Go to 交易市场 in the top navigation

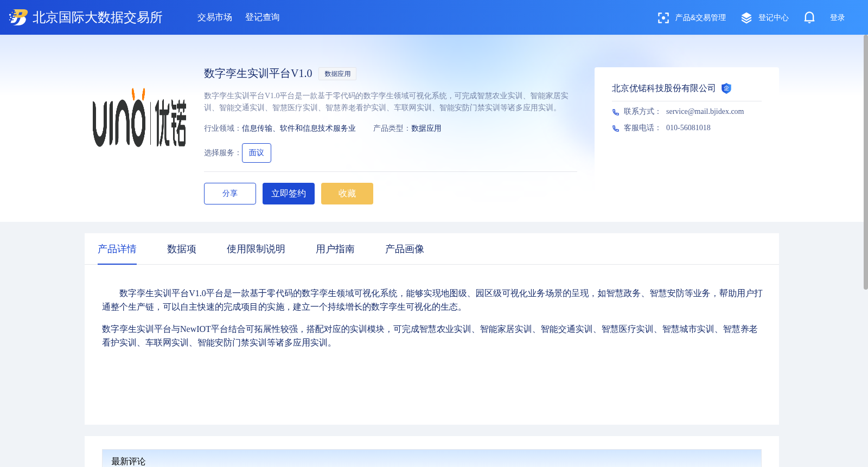tap(215, 17)
